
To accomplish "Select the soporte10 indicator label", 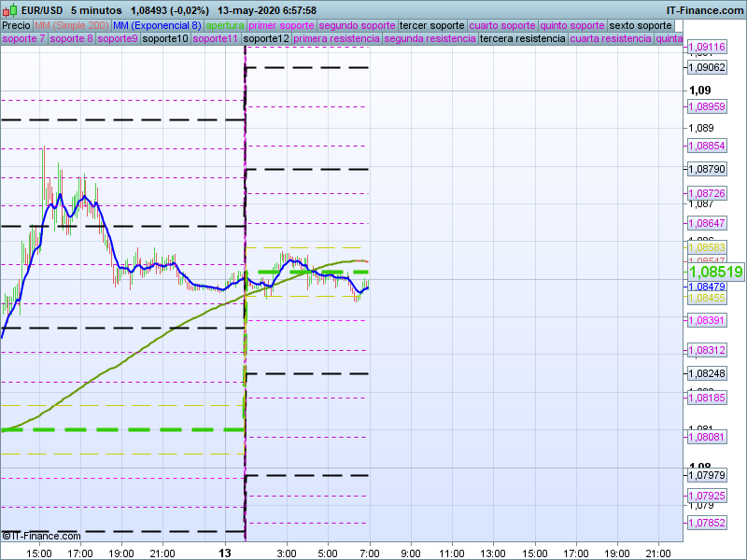I will point(165,39).
